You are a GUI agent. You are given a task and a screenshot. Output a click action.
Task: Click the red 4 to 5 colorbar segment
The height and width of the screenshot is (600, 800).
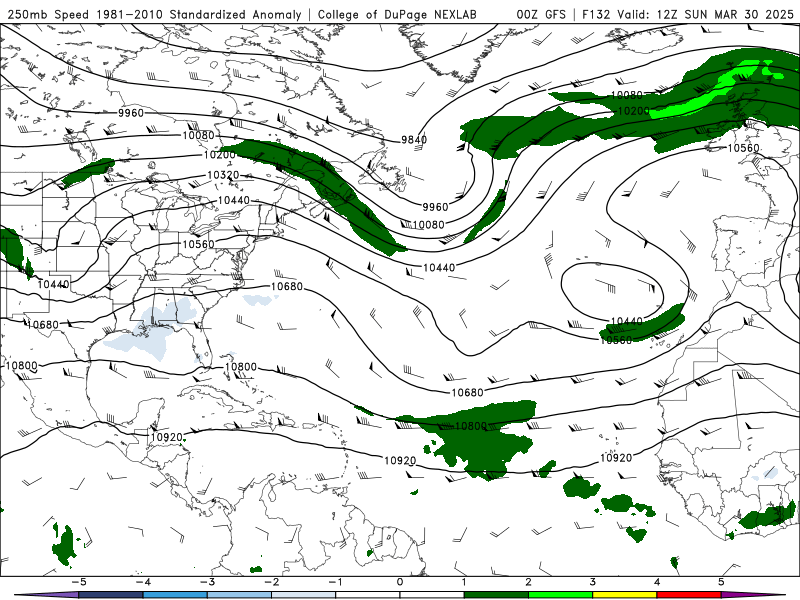(689, 595)
